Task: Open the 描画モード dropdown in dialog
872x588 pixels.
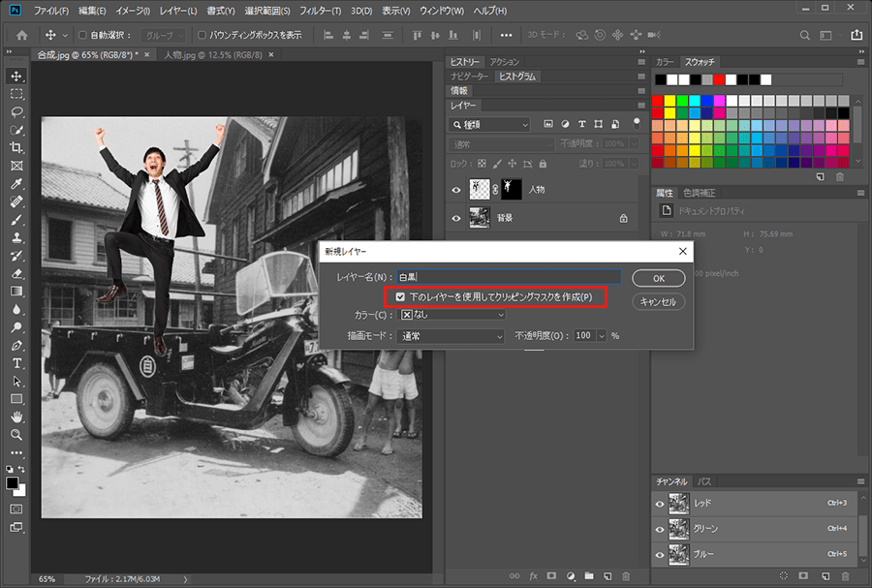Action: point(452,335)
